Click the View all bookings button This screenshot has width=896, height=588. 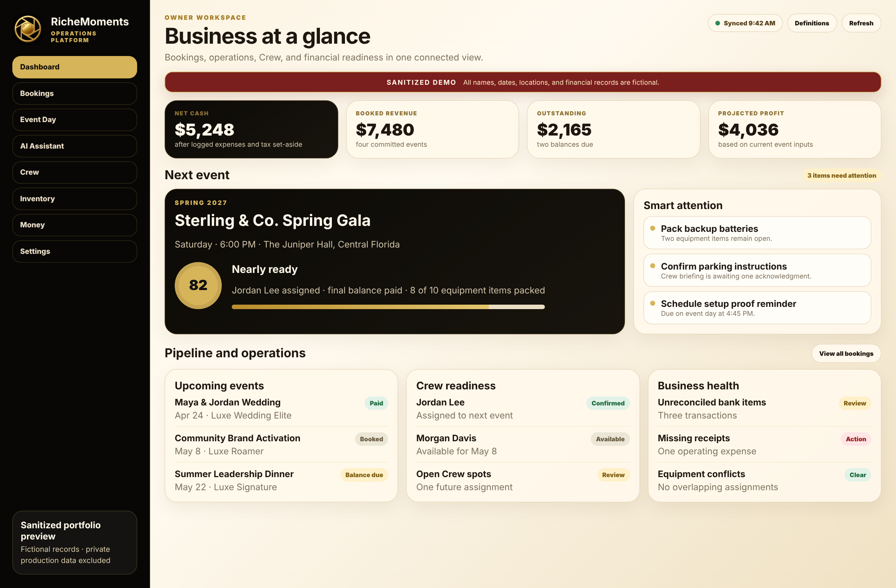pos(846,354)
